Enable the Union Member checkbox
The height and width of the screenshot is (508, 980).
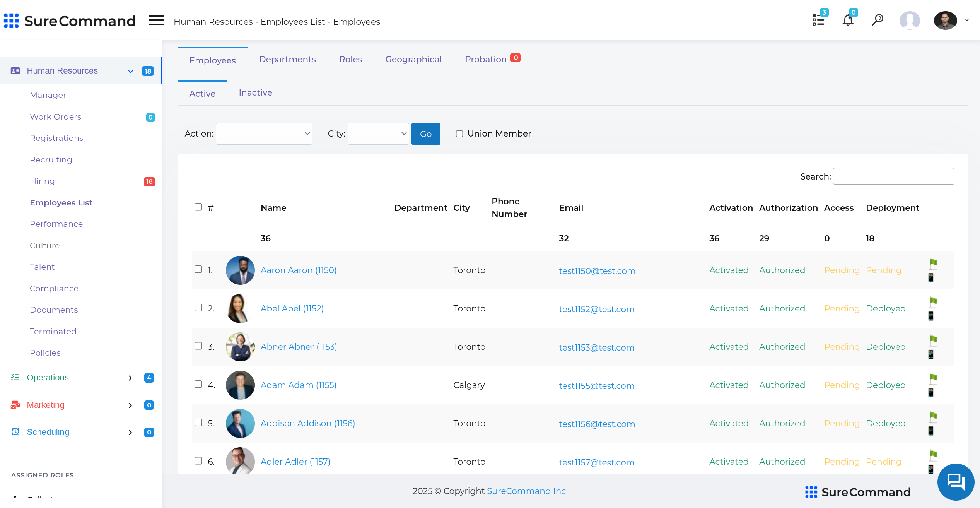(459, 134)
